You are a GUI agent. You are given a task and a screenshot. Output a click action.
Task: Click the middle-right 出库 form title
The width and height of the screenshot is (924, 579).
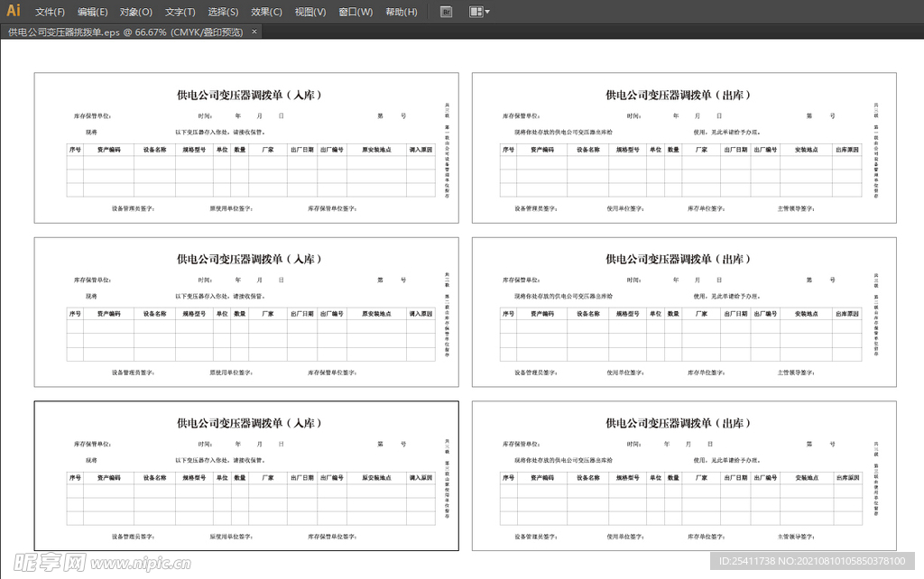679,259
